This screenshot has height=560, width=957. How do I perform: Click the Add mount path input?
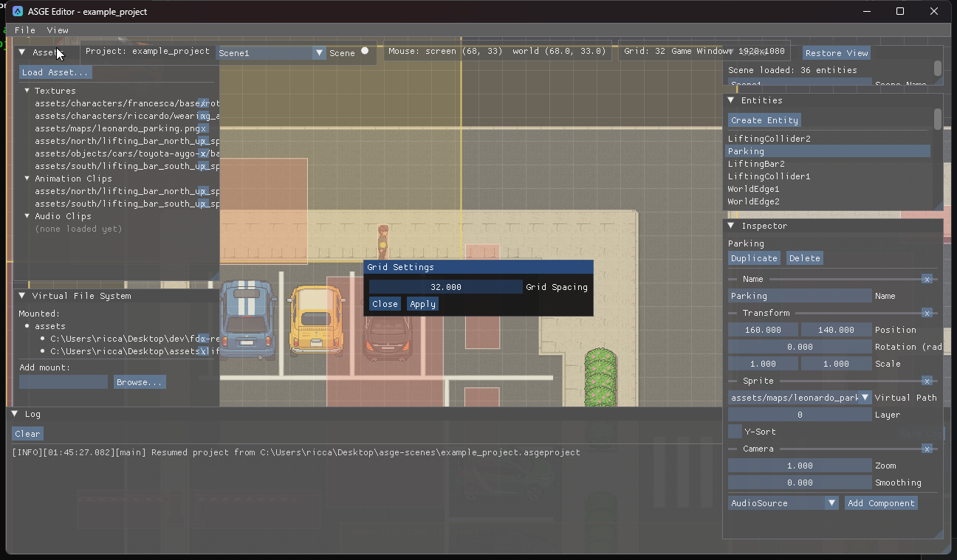(x=64, y=382)
